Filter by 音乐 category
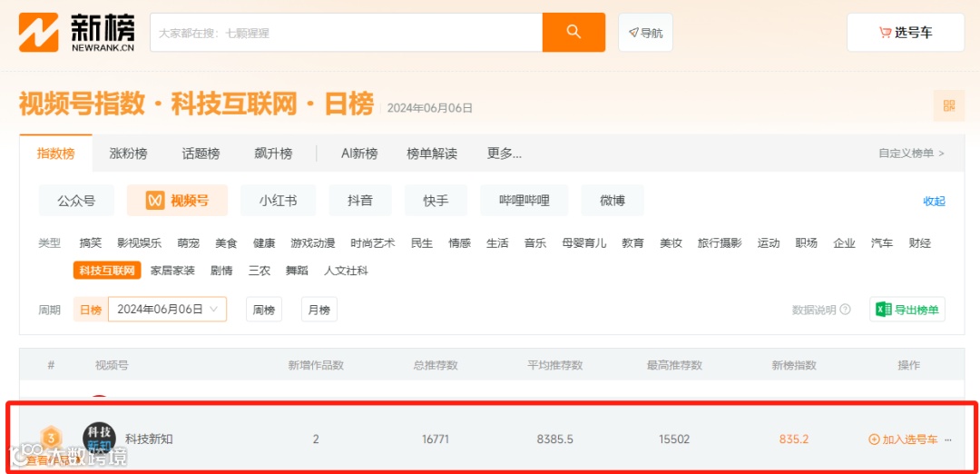The image size is (980, 474). [535, 243]
